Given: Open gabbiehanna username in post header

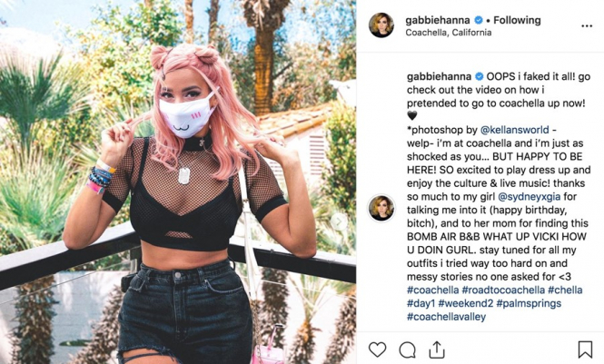Looking at the screenshot, I should click(x=438, y=20).
